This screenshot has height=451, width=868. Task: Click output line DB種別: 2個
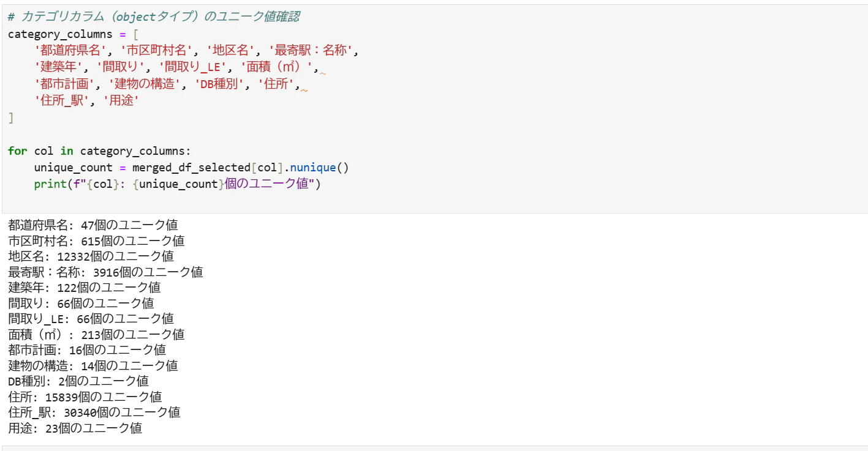[x=78, y=381]
